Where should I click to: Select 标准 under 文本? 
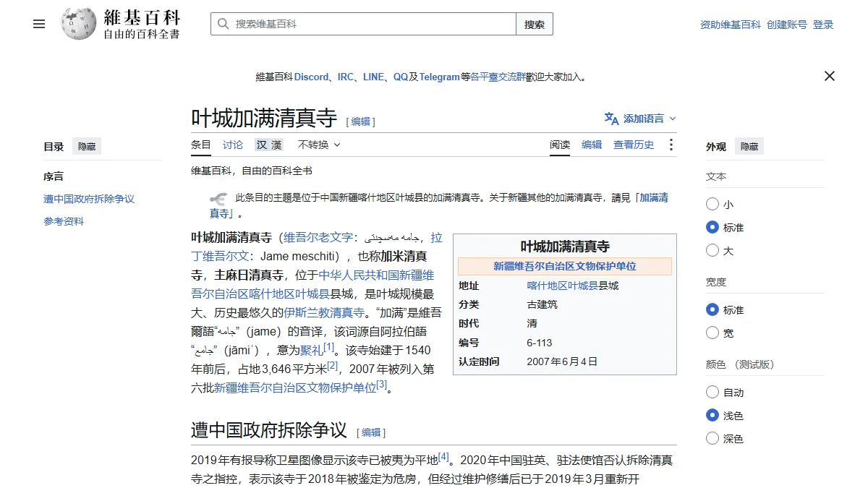712,228
